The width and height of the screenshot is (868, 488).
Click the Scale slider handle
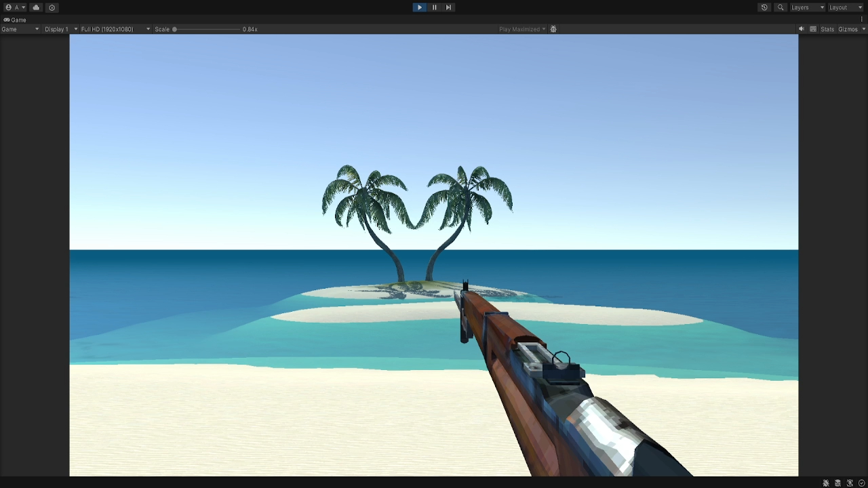(x=174, y=29)
